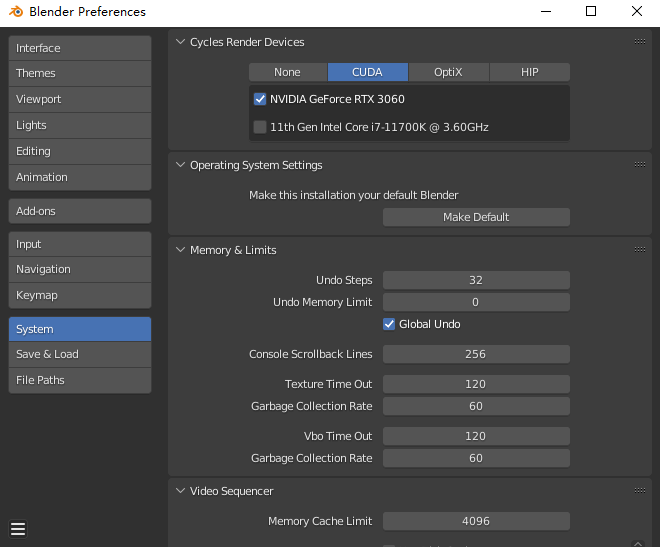Image resolution: width=660 pixels, height=547 pixels.
Task: Enable the NVIDIA GeForce RTX 3060 checkbox
Action: pyautogui.click(x=260, y=99)
